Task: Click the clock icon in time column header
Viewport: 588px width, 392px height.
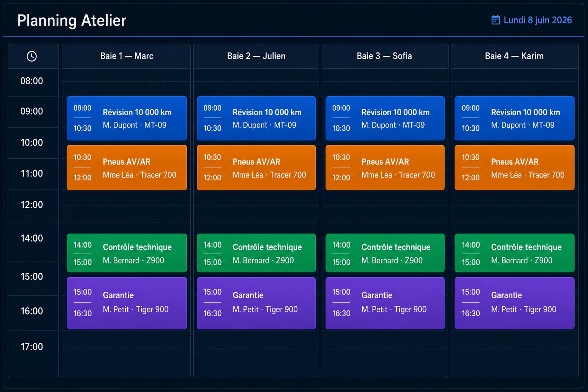Action: [x=32, y=56]
